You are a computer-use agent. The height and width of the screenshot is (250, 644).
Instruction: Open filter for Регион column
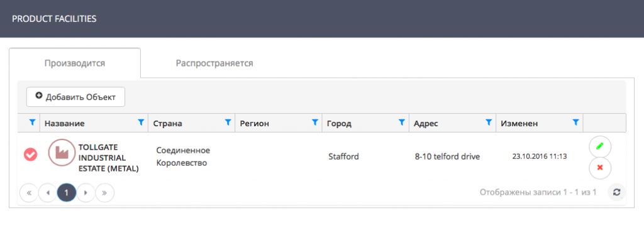tap(315, 122)
